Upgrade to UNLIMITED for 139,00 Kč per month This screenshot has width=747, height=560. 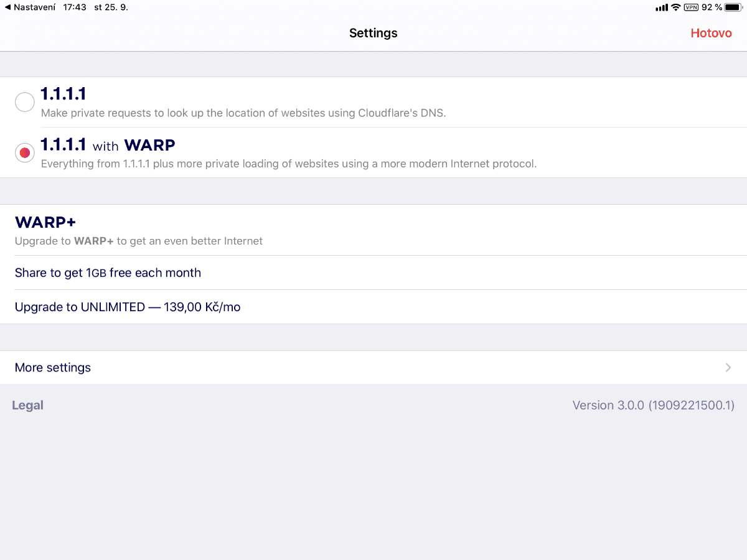127,307
